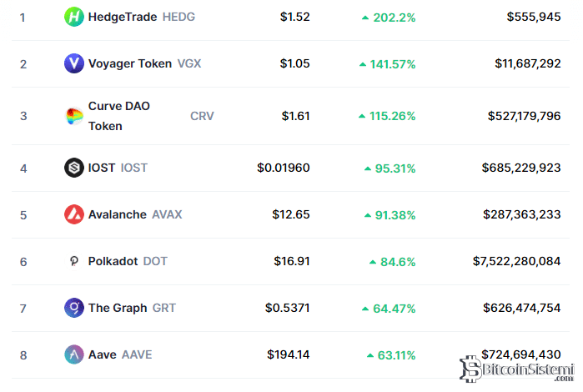Click the Voyager Token V logo icon
Screen dimensions: 583x392
pos(74,63)
